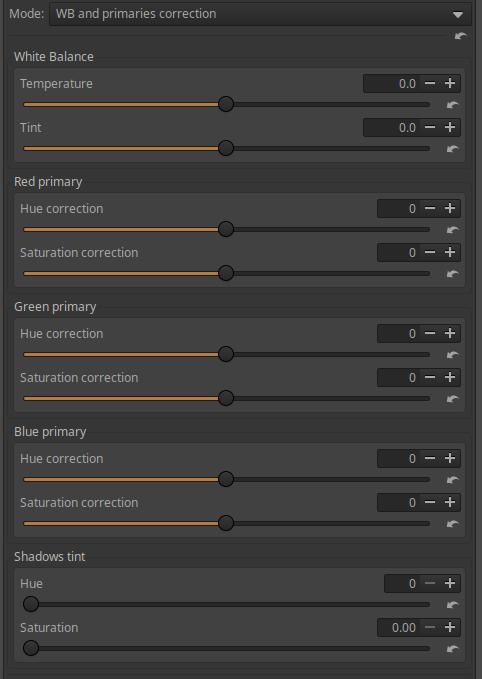Decrease Tint with minus button
This screenshot has height=679, width=482.
coord(430,127)
